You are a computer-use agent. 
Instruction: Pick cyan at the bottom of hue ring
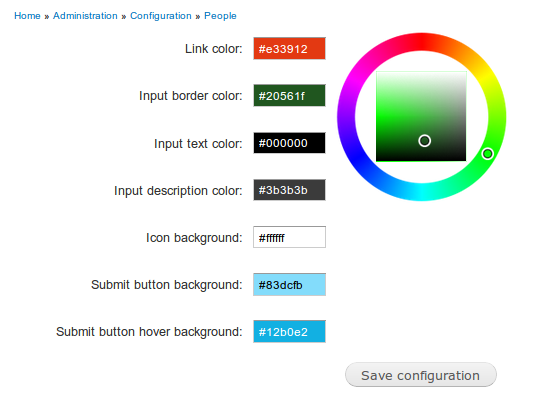(422, 192)
